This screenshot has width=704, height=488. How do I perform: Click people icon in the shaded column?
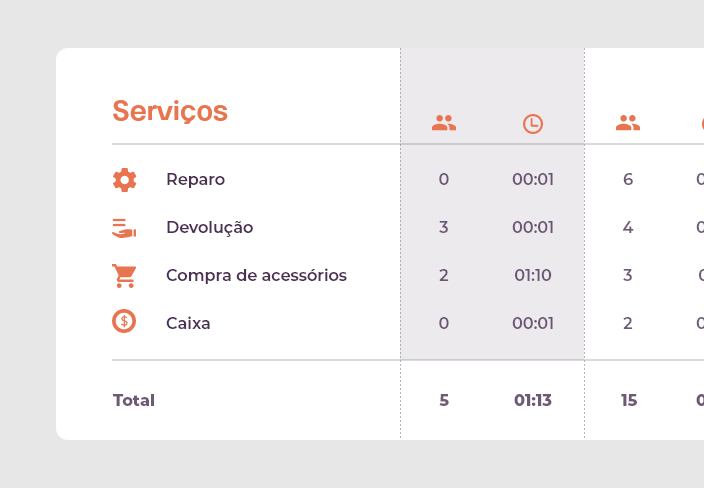tap(444, 123)
